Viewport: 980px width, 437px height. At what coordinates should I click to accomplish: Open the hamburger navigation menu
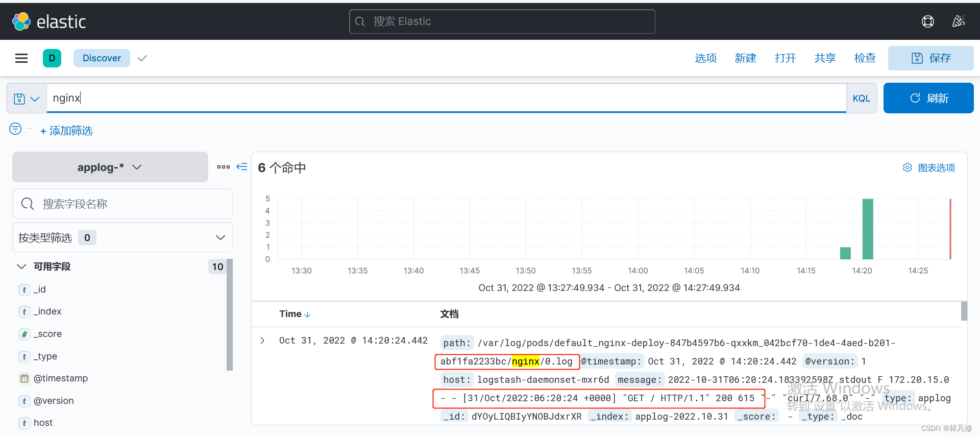coord(21,58)
